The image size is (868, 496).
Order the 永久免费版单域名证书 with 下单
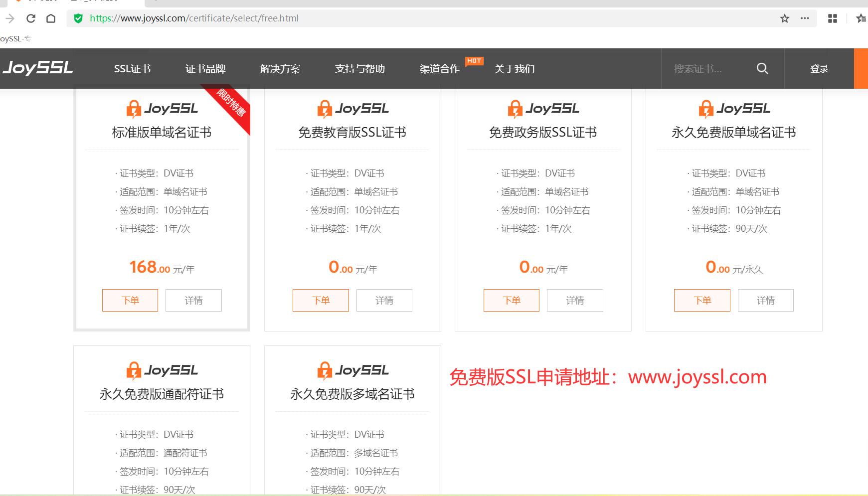click(x=702, y=300)
